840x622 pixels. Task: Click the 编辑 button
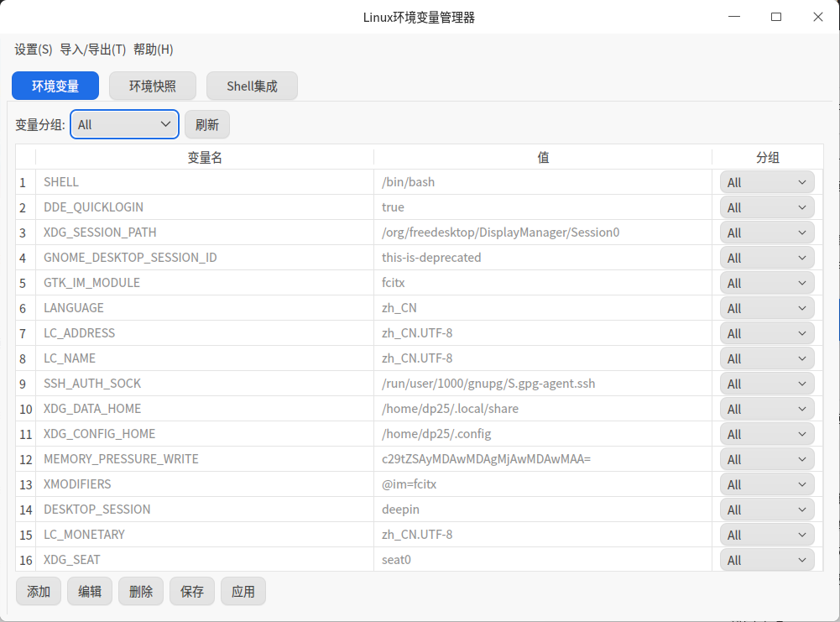pyautogui.click(x=90, y=592)
